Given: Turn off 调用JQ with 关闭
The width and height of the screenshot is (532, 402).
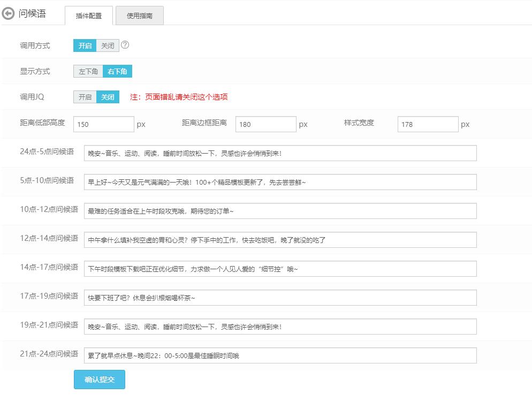Looking at the screenshot, I should [108, 97].
